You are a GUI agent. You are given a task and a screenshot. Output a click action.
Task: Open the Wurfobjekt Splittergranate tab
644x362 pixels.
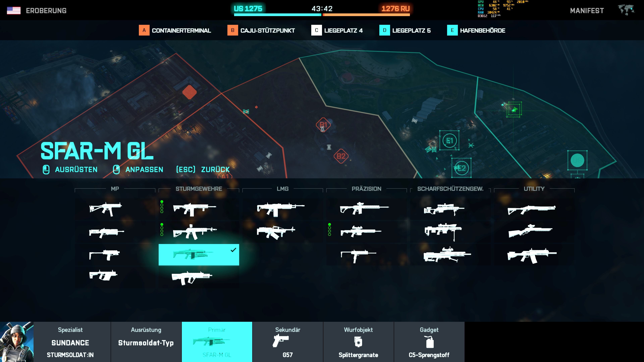(x=358, y=342)
